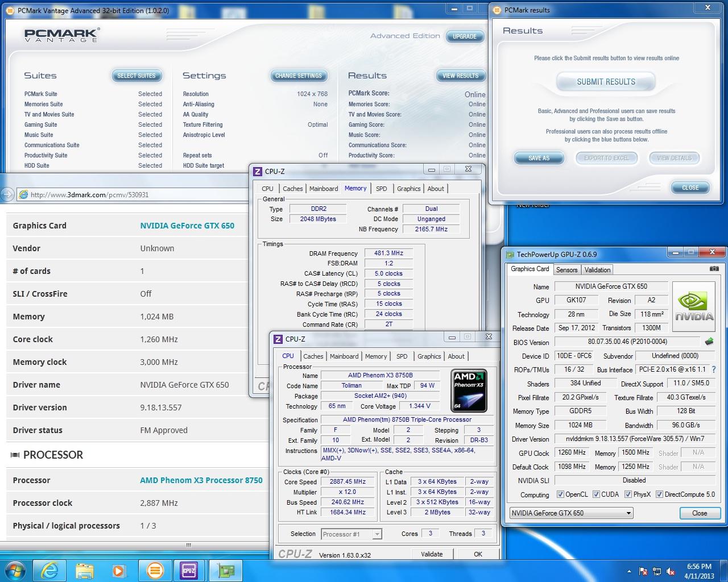Toggle the OpenCL checkbox in GPU-Z
Viewport: 728px width, 582px height.
[x=560, y=494]
